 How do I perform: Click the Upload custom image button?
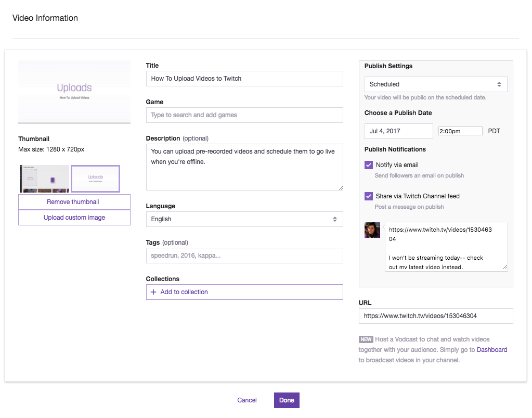tap(74, 218)
